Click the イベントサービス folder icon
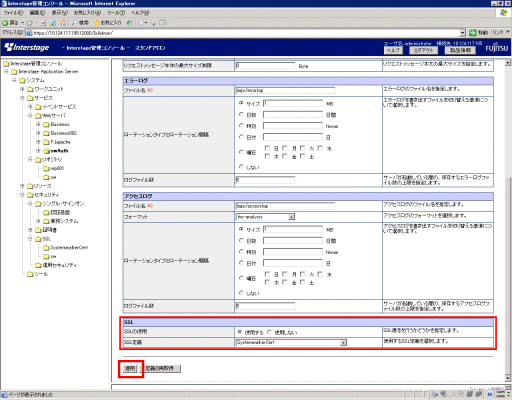The height and width of the screenshot is (400, 512). click(38, 107)
